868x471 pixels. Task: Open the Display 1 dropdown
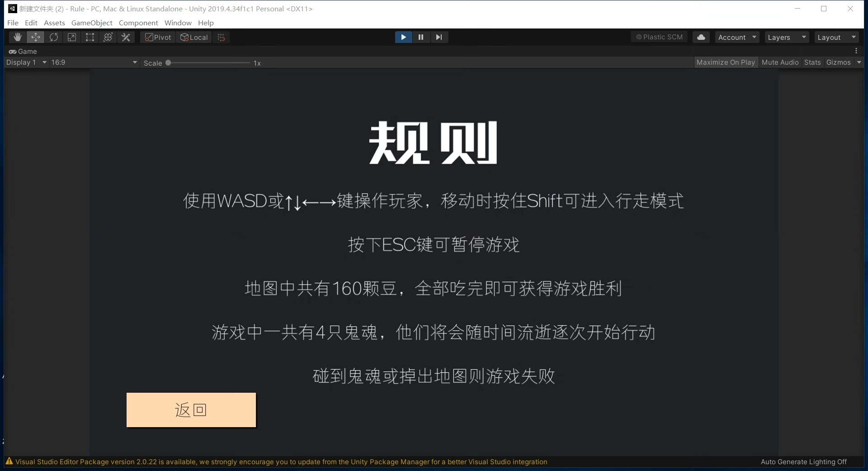[26, 62]
